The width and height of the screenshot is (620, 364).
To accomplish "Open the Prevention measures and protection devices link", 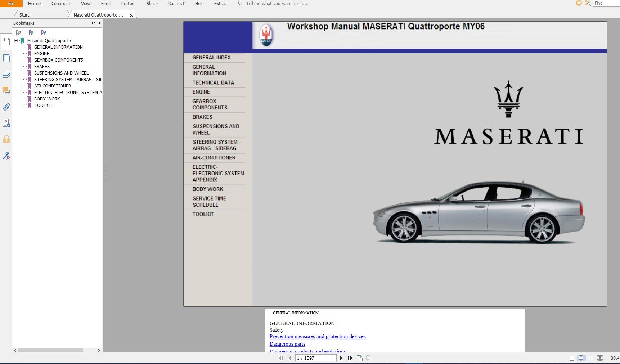I will click(x=317, y=336).
